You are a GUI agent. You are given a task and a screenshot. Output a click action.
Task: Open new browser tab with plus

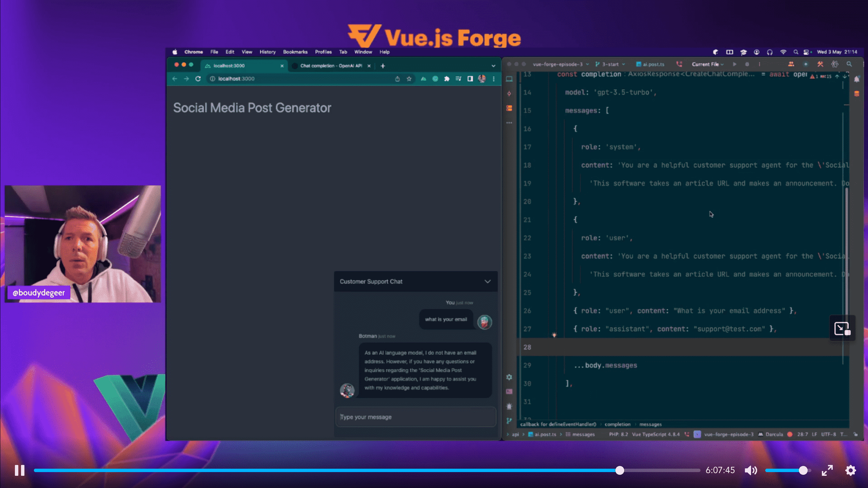coord(383,66)
